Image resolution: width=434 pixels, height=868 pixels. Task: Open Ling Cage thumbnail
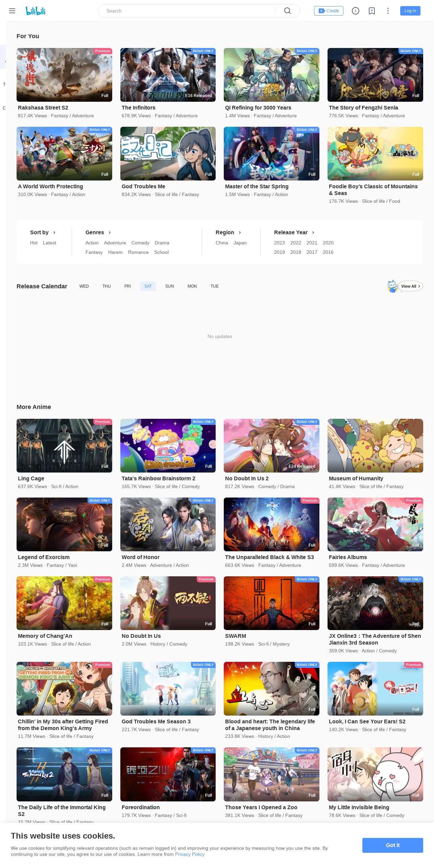64,445
